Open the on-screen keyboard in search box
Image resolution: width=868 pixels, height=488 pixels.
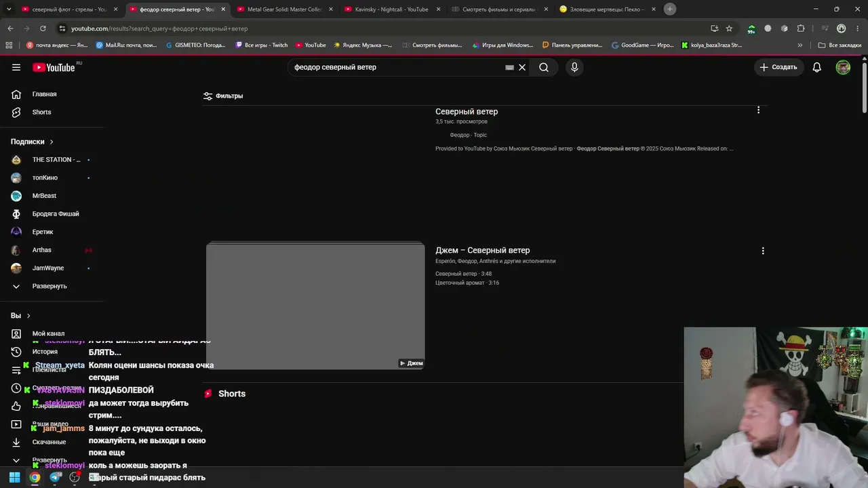(x=509, y=67)
